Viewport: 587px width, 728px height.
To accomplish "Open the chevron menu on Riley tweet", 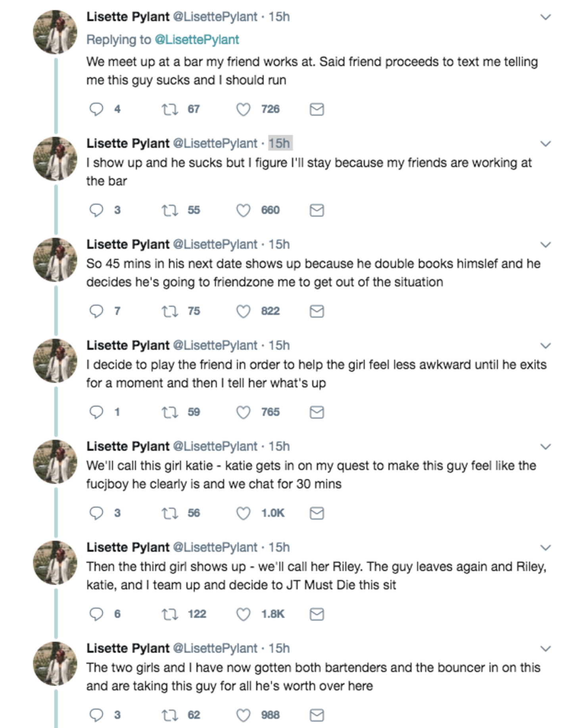I will [546, 548].
